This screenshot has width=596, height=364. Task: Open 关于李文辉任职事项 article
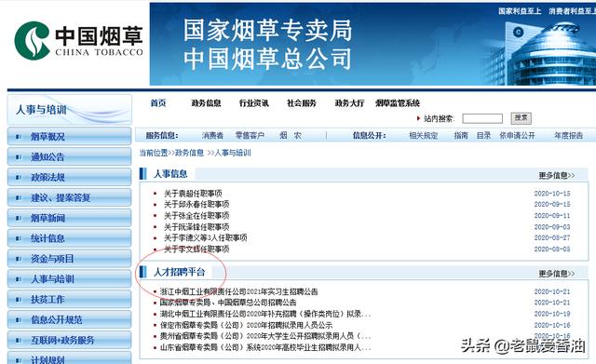click(x=196, y=249)
